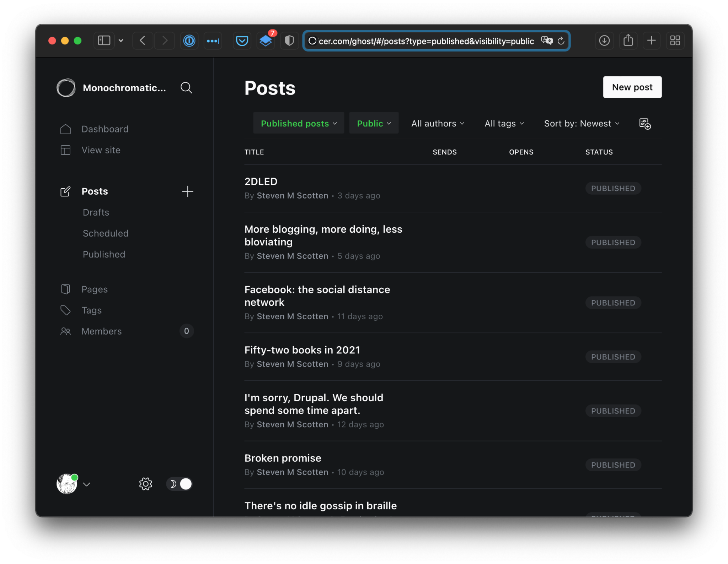Focus the Safari address bar URL
The height and width of the screenshot is (564, 728).
[x=426, y=41]
